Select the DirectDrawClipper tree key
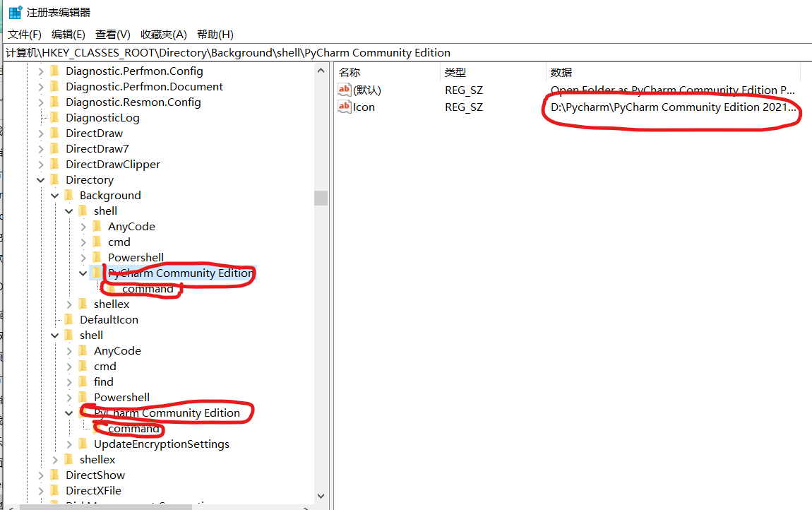 [x=113, y=165]
